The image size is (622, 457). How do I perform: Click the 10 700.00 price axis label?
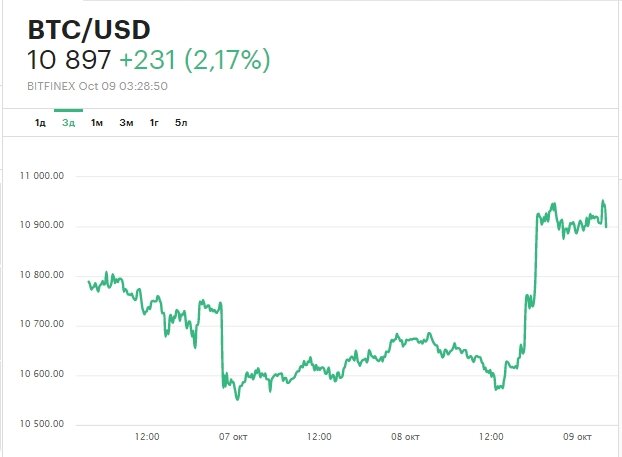(42, 325)
